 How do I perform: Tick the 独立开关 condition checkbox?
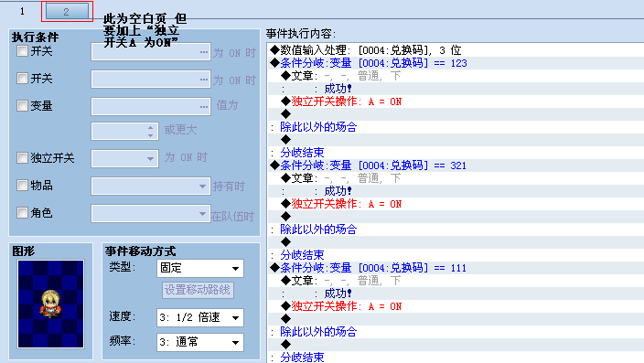tap(22, 157)
